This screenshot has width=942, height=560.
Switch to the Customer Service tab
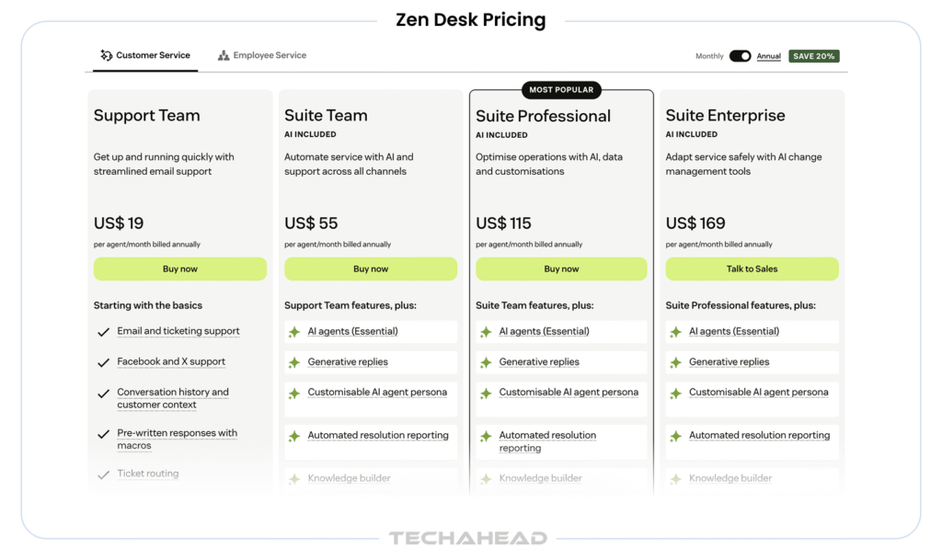coord(153,56)
